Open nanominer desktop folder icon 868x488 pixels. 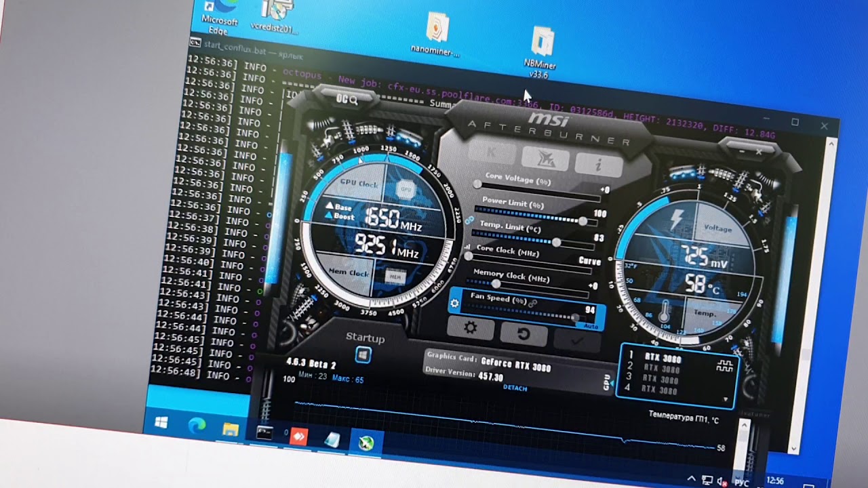[437, 35]
